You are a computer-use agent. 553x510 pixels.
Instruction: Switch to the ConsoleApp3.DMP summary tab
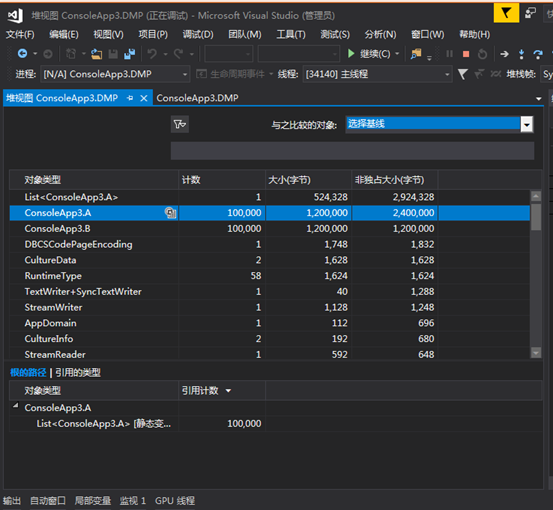[197, 98]
